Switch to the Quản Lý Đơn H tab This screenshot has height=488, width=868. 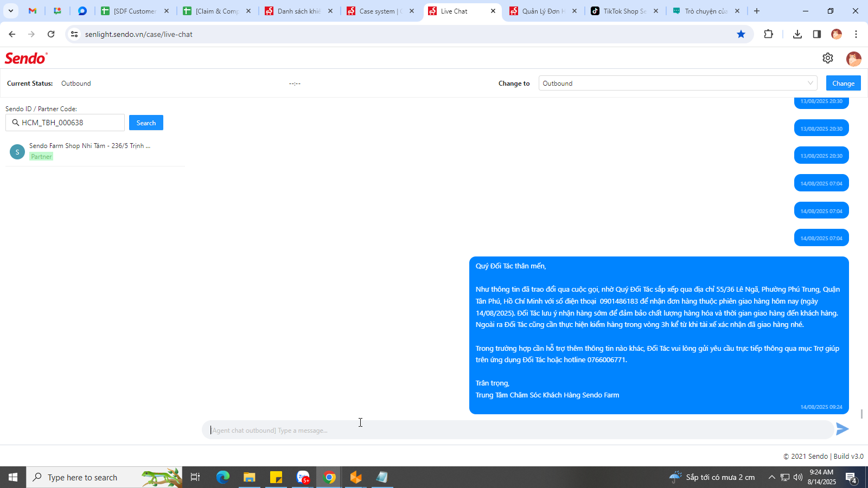pyautogui.click(x=542, y=11)
